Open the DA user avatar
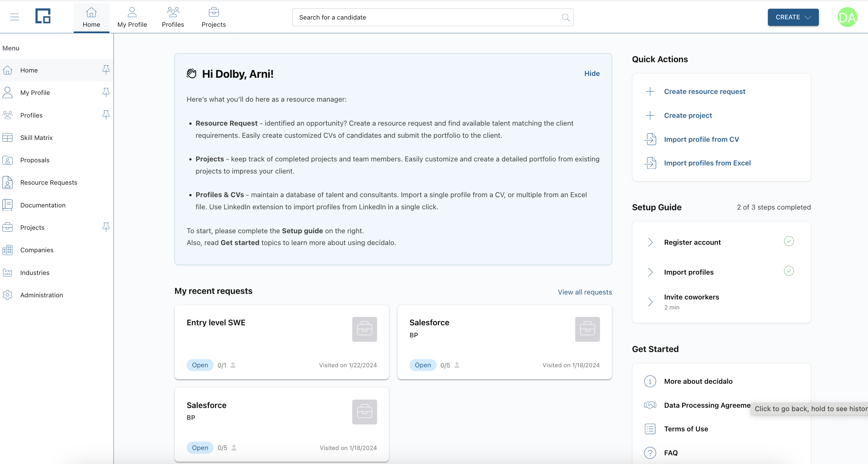 [847, 17]
